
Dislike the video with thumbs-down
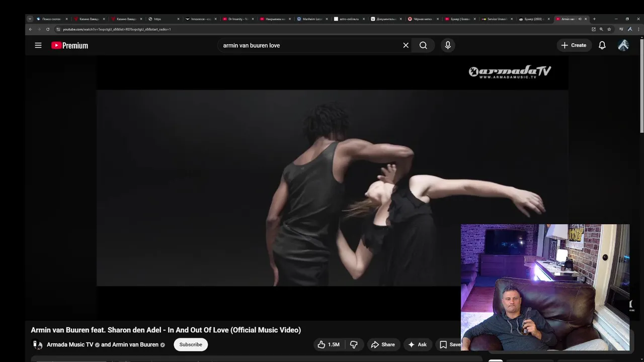click(354, 344)
